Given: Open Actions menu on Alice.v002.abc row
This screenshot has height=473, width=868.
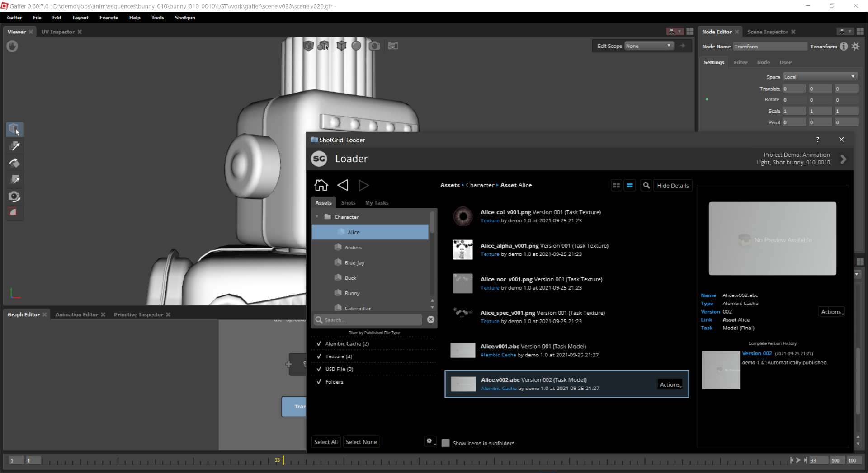Looking at the screenshot, I should coord(670,384).
